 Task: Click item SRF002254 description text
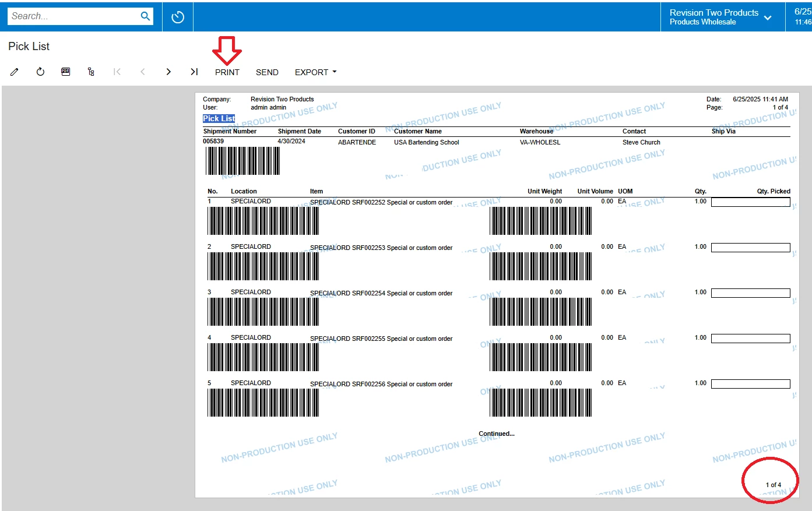click(381, 293)
